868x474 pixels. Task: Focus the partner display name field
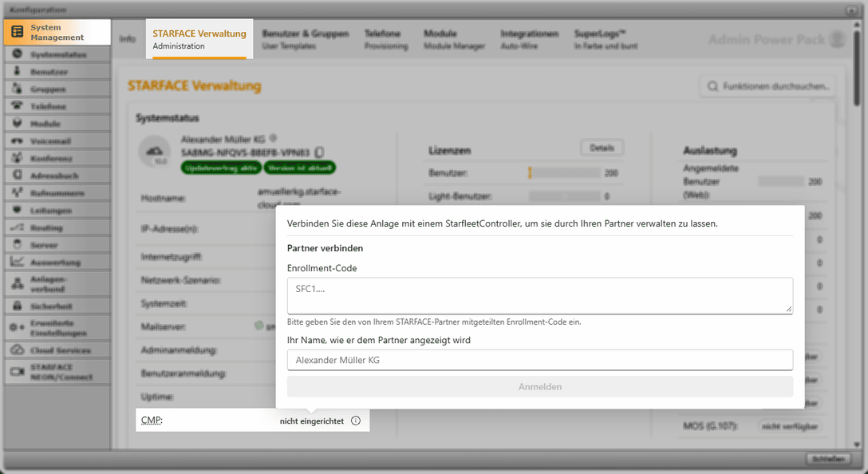[540, 360]
